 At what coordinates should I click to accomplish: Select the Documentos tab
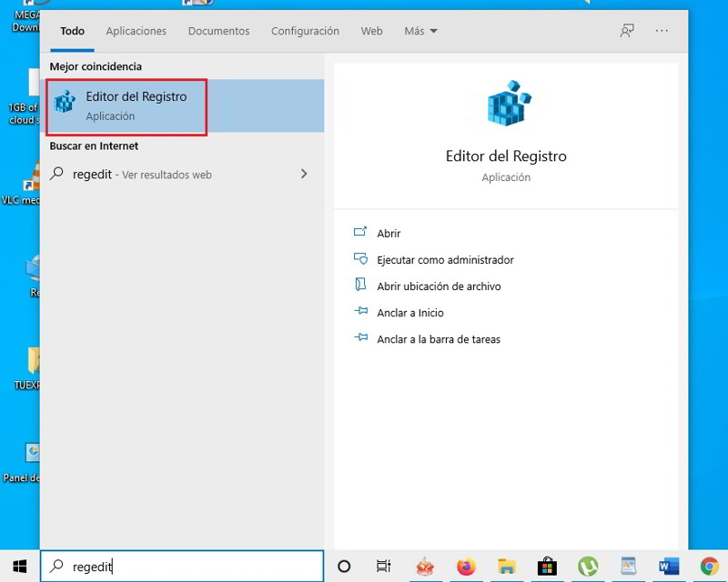[218, 31]
